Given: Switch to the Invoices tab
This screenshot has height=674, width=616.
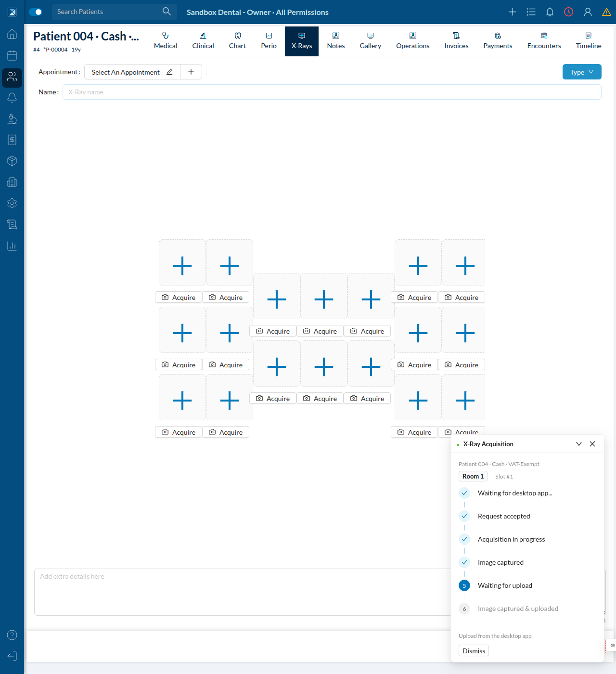Looking at the screenshot, I should click(456, 41).
